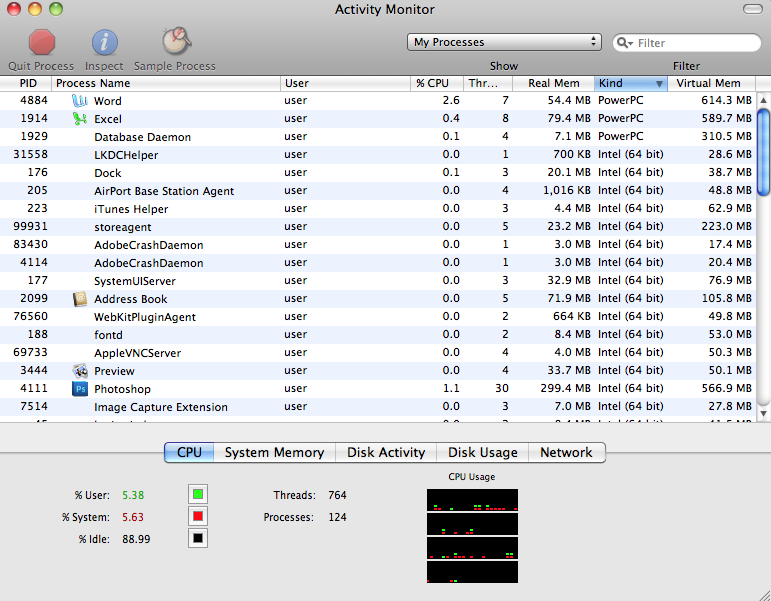Toggle the Kind column sort arrow
This screenshot has width=771, height=601.
click(x=659, y=84)
